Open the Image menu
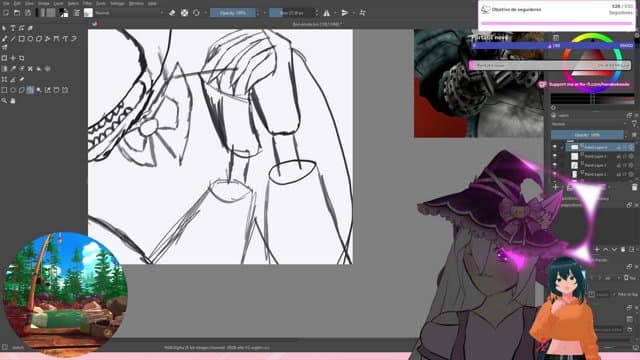 [x=44, y=3]
